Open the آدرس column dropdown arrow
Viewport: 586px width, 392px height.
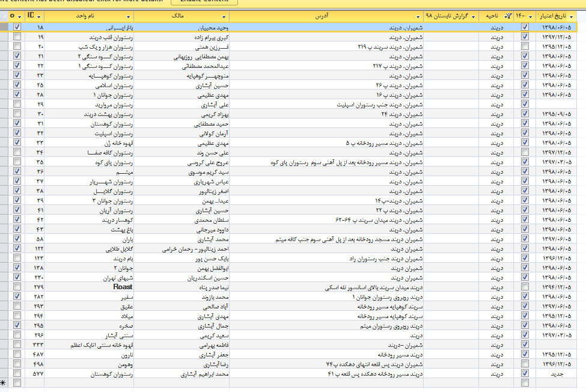[418, 16]
